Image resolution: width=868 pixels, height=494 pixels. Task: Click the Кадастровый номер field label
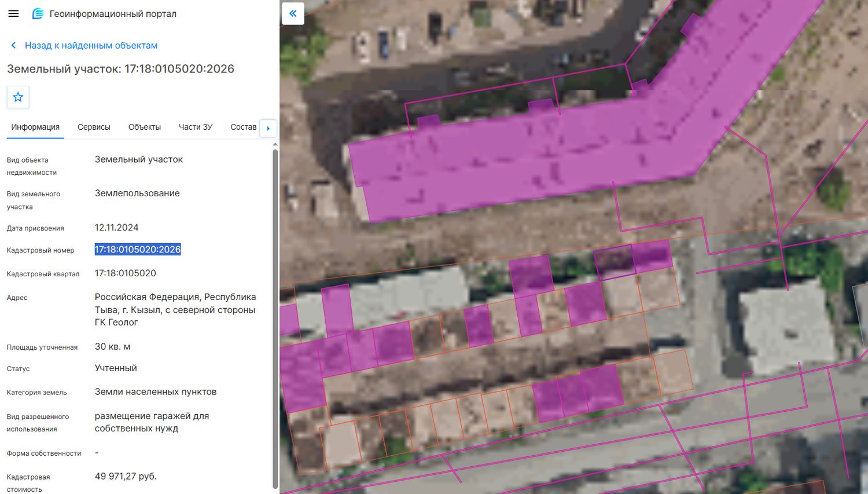pos(41,250)
